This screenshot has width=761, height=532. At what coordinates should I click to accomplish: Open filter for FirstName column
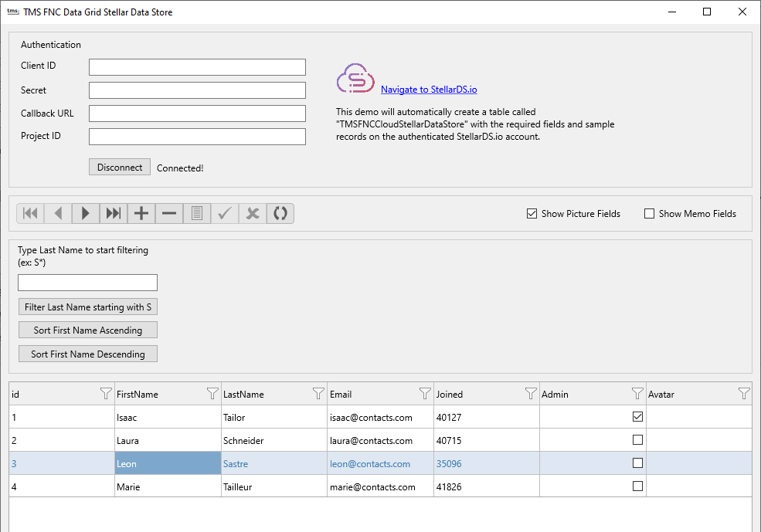coord(212,393)
